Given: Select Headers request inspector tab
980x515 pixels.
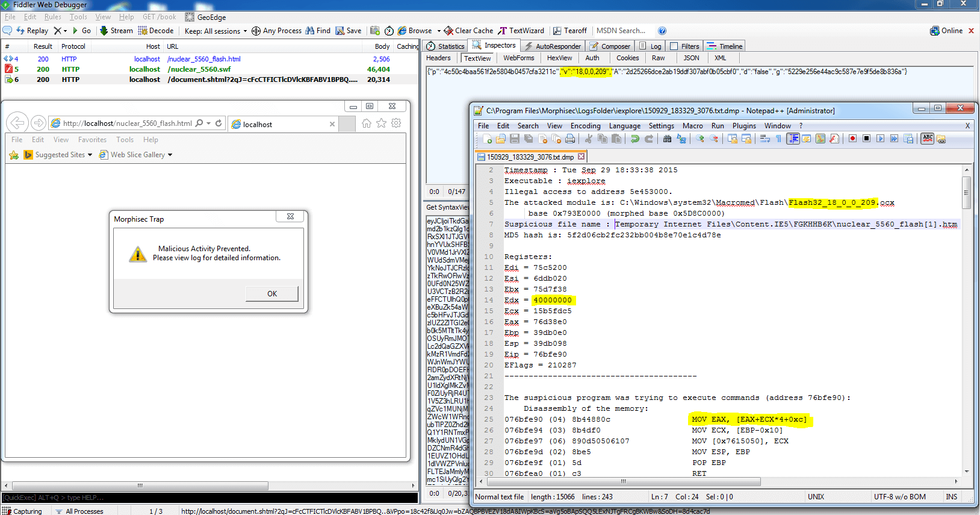Looking at the screenshot, I should point(438,58).
